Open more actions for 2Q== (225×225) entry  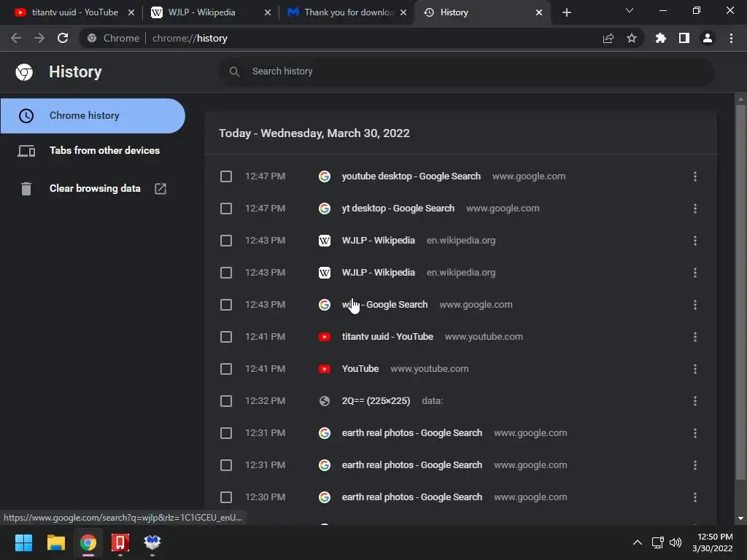[x=695, y=401]
